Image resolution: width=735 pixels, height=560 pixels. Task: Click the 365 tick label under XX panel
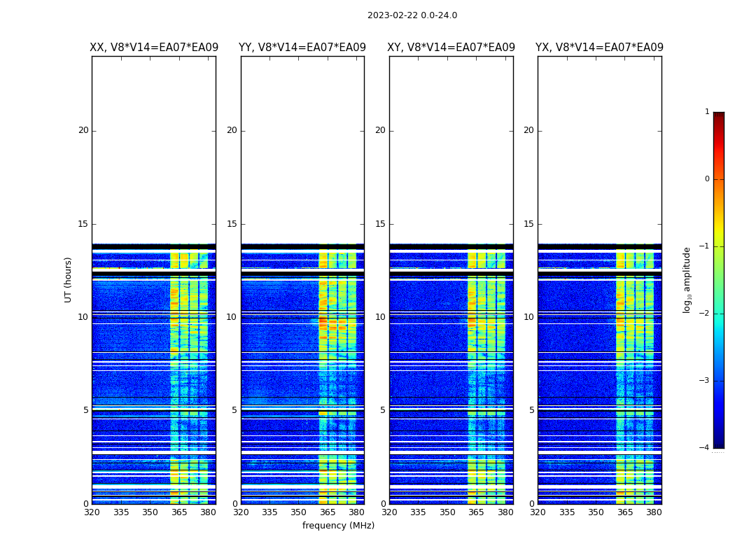coord(179,512)
